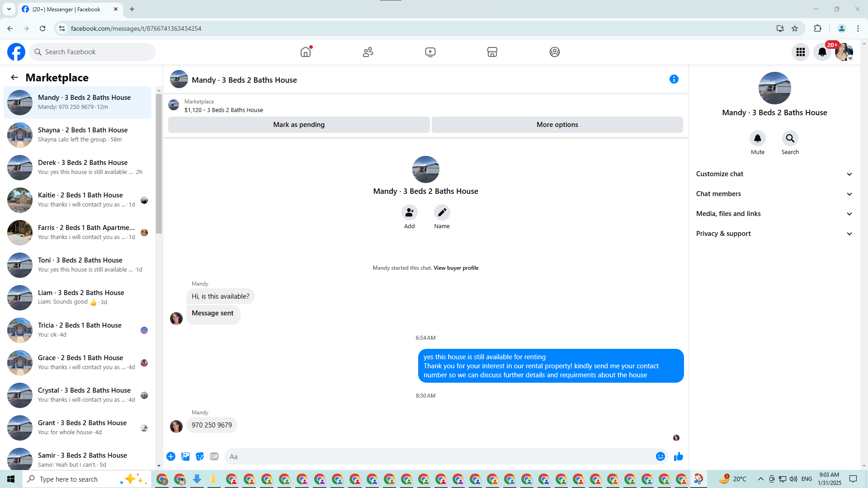The width and height of the screenshot is (868, 488).
Task: Edit chat name with pencil icon
Action: tap(442, 212)
